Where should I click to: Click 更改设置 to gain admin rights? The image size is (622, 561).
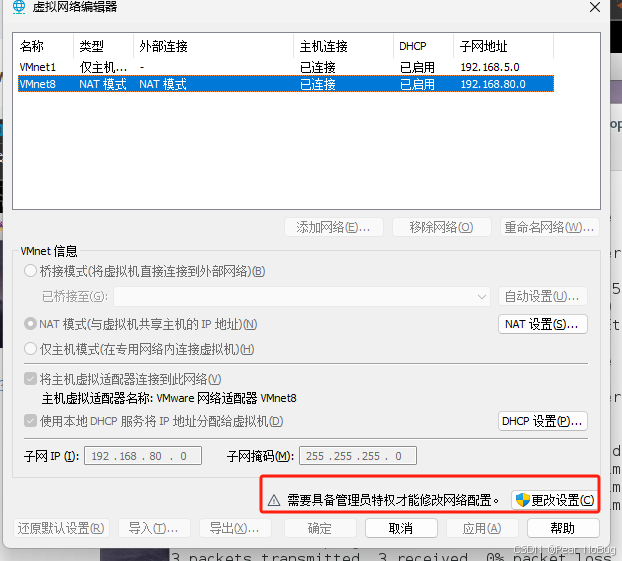[x=555, y=500]
